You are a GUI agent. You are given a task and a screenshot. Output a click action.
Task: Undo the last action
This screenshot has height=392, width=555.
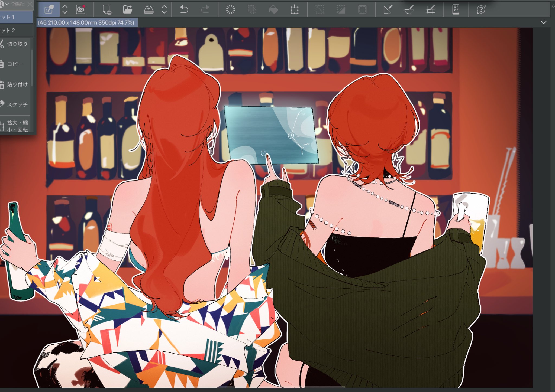coord(184,10)
